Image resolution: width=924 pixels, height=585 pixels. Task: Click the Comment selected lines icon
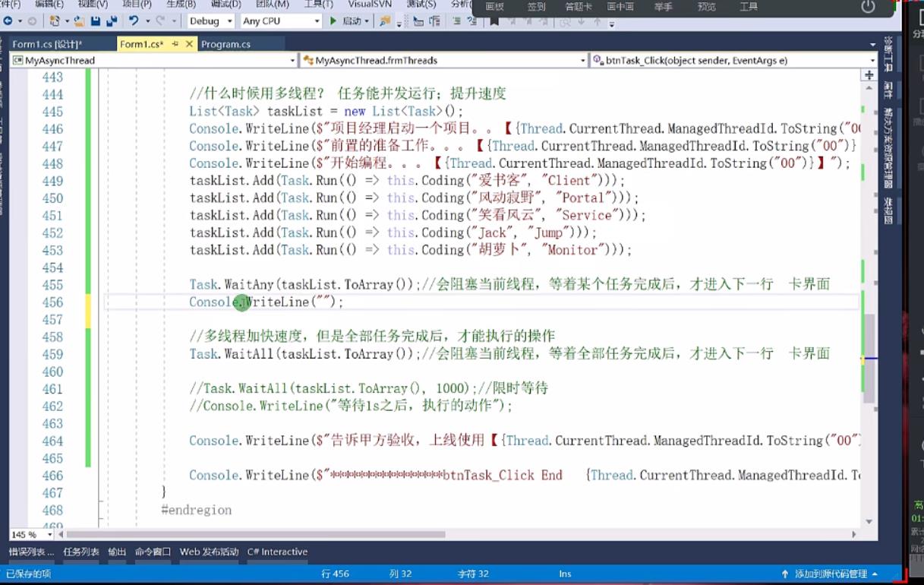point(457,21)
